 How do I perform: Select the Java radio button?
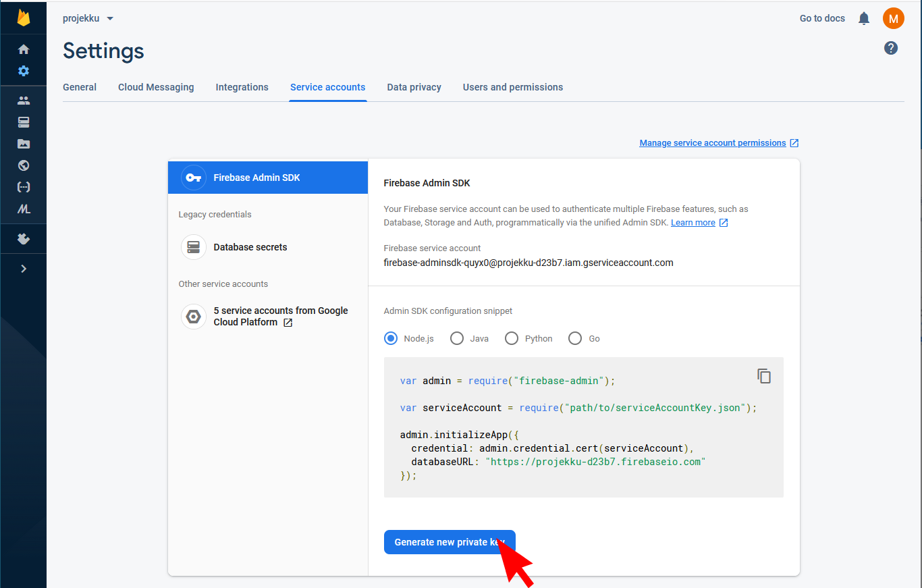[x=457, y=338]
